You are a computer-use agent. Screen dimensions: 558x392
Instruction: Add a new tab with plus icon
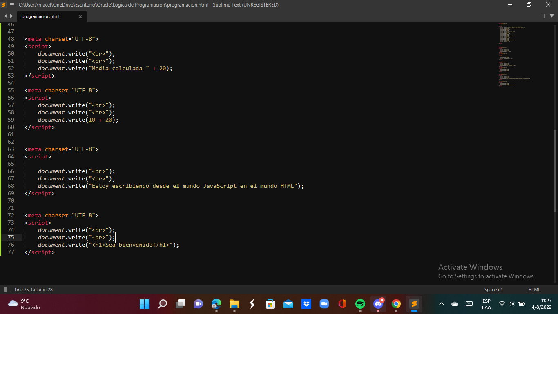544,16
